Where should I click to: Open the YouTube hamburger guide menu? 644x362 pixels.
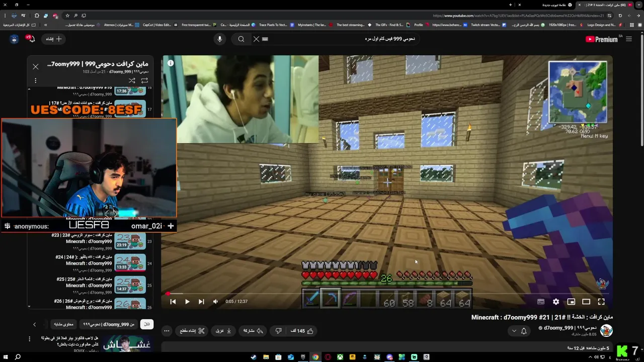click(629, 39)
